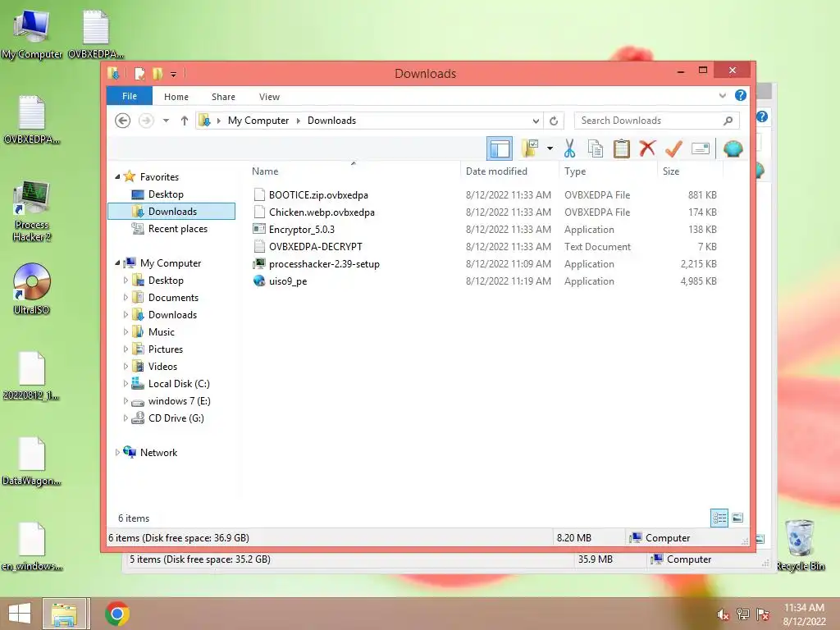Image resolution: width=840 pixels, height=630 pixels.
Task: Go back with the Back arrow button
Action: click(x=123, y=121)
